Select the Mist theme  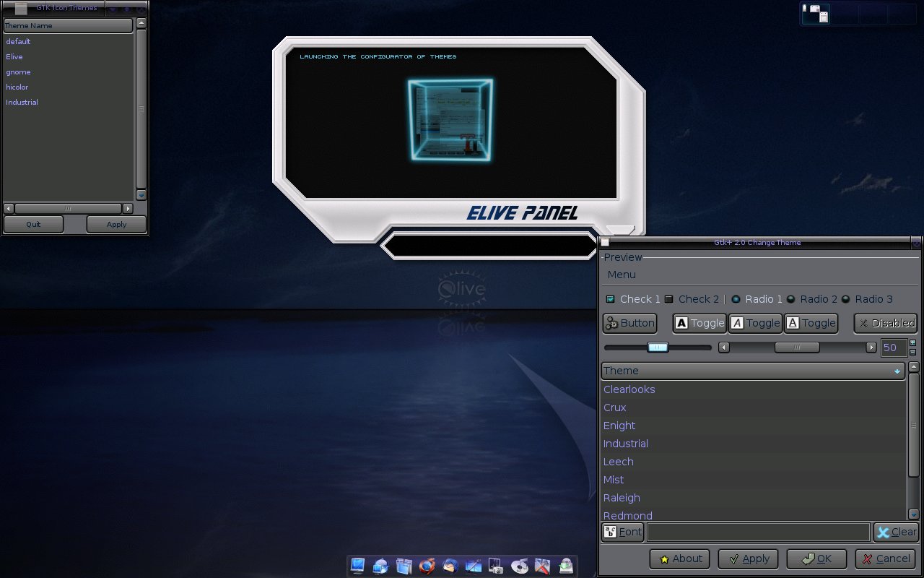(754, 480)
